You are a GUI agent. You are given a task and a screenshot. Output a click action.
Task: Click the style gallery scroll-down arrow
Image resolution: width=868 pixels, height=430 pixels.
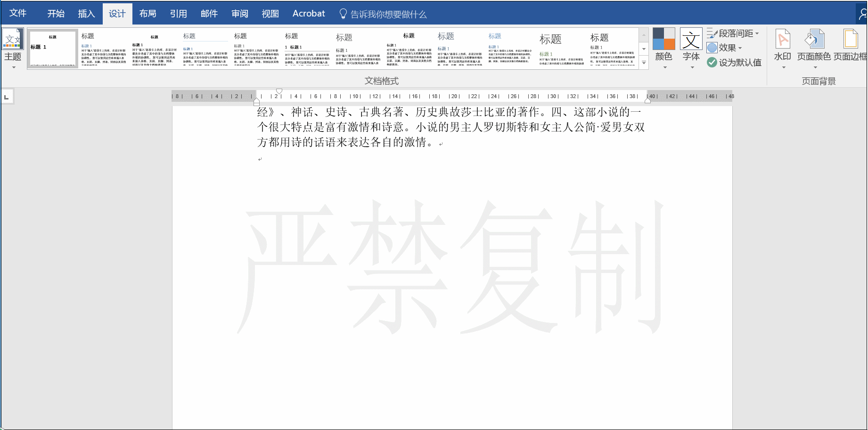(x=644, y=49)
